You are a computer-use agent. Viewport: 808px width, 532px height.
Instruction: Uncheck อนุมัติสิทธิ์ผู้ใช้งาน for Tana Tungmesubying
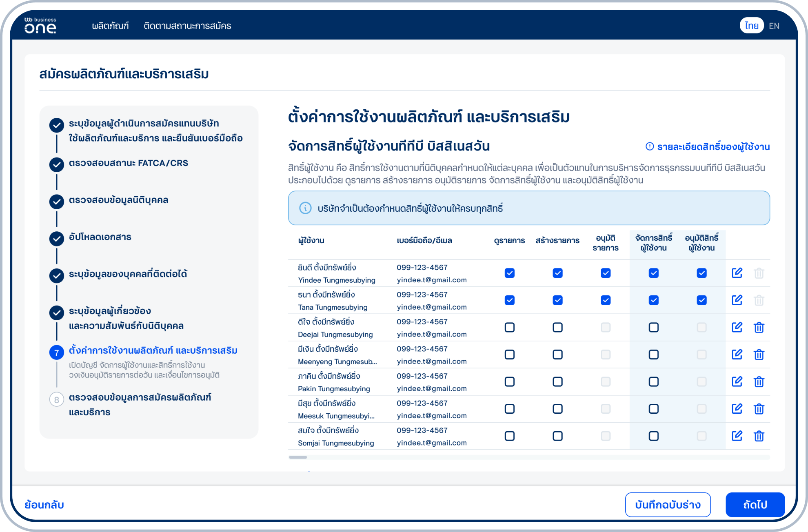(x=702, y=300)
